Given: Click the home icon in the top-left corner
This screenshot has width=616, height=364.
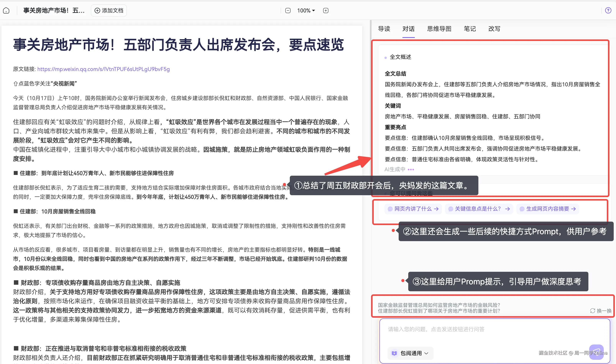Looking at the screenshot, I should (x=6, y=10).
